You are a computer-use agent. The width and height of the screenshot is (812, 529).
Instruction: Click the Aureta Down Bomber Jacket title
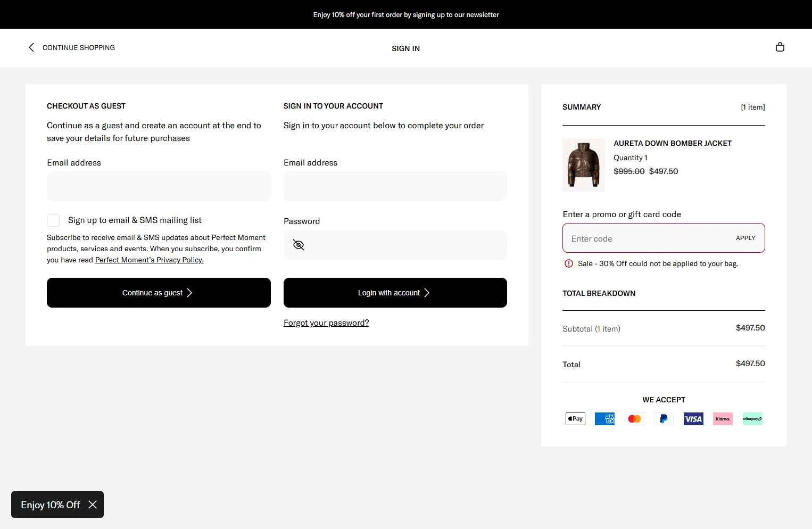(673, 143)
